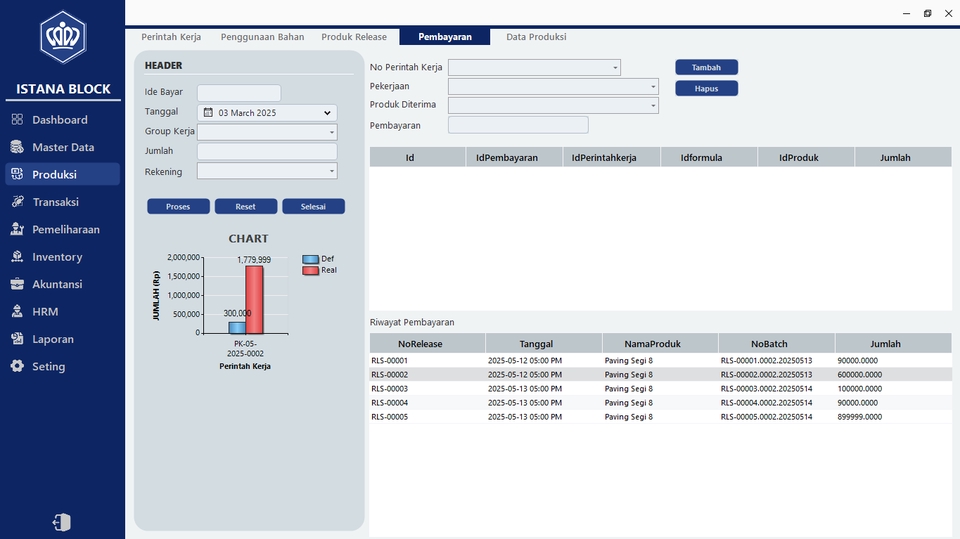
Task: Select history row RLS-00002
Action: click(x=661, y=375)
